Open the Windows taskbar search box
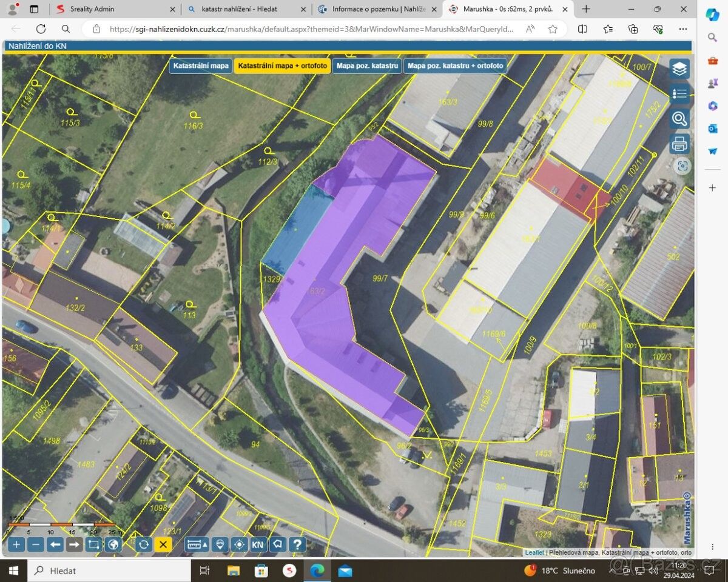The height and width of the screenshot is (582, 728). point(109,570)
